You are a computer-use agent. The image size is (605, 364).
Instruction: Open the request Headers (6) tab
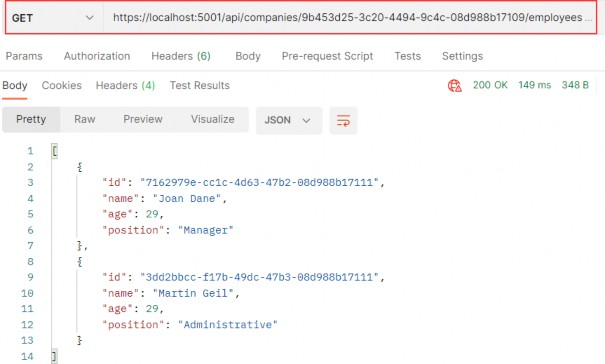tap(181, 56)
